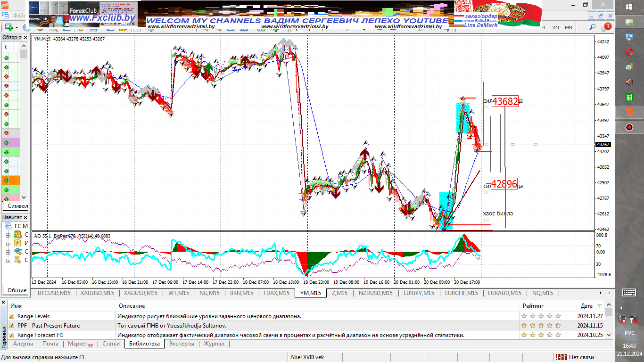The height and width of the screenshot is (362, 644).
Task: Open the on-screen keyboard tray icon
Action: point(629,292)
